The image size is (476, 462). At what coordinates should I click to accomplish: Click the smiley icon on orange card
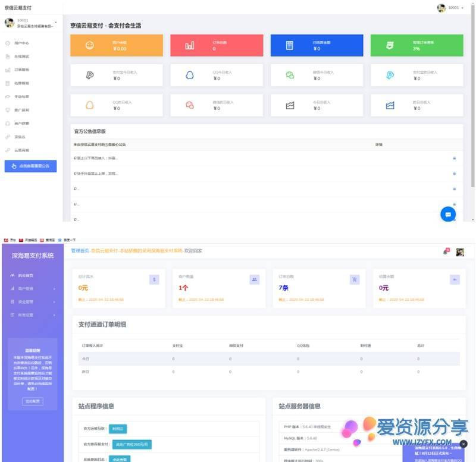89,45
